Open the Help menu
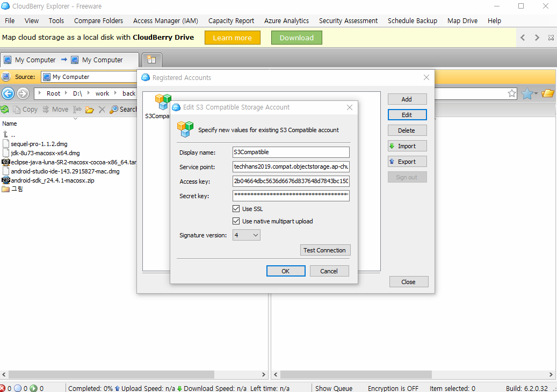Viewport: 557px width, 392px height. click(x=494, y=20)
